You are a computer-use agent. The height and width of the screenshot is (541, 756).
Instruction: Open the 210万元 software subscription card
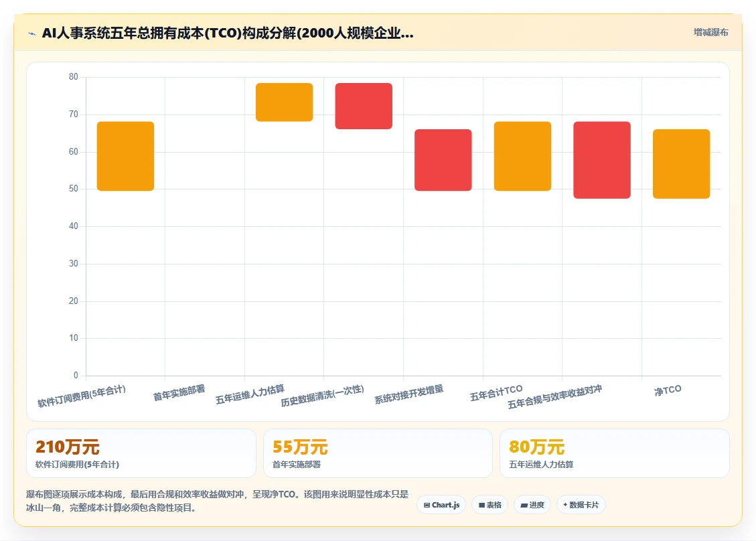(x=141, y=453)
